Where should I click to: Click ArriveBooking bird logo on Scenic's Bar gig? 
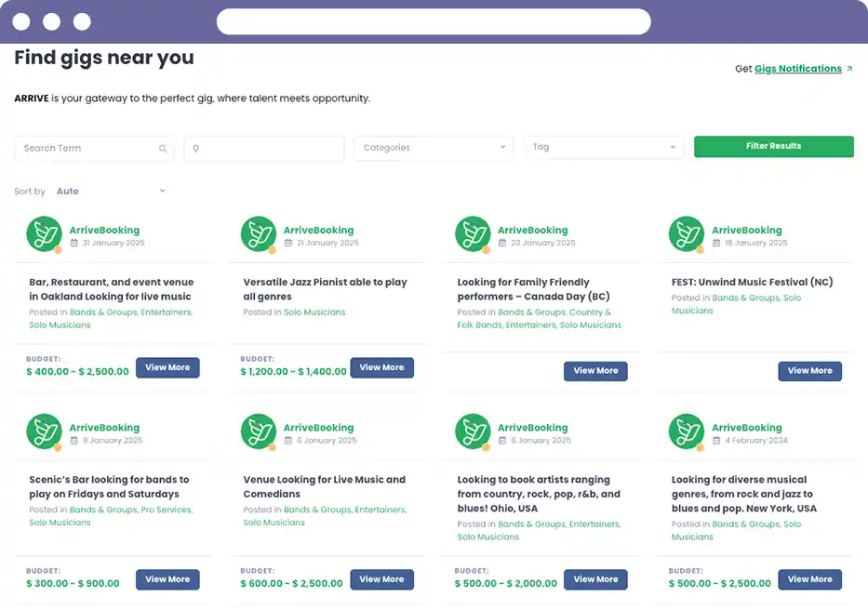[x=45, y=431]
